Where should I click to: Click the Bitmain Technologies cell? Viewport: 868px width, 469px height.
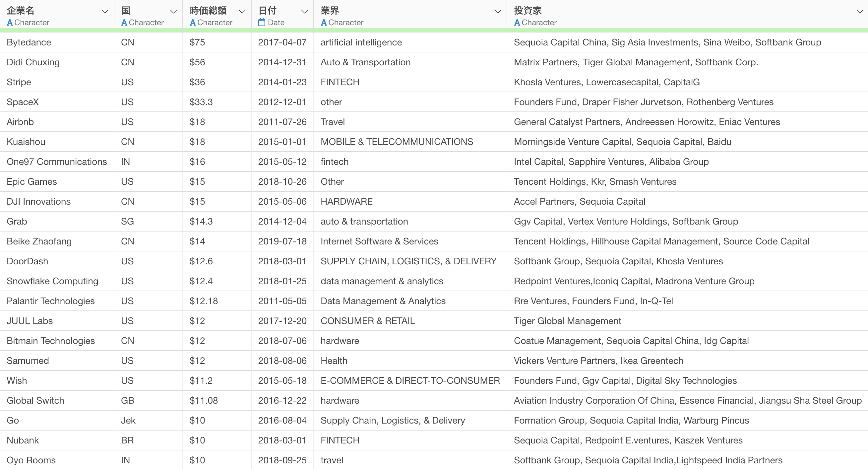click(57, 341)
